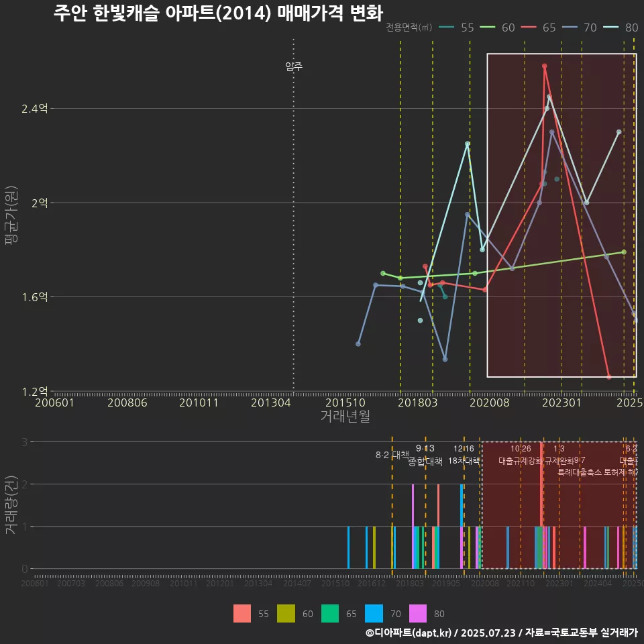Click the 65 bar legend swatch
Viewport: 644px width, 644px height.
click(330, 614)
